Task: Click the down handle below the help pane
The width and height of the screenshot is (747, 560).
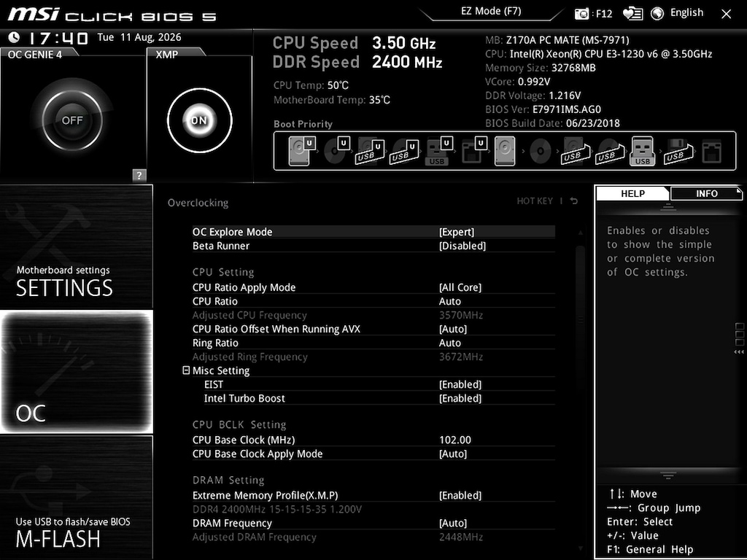Action: point(668,475)
